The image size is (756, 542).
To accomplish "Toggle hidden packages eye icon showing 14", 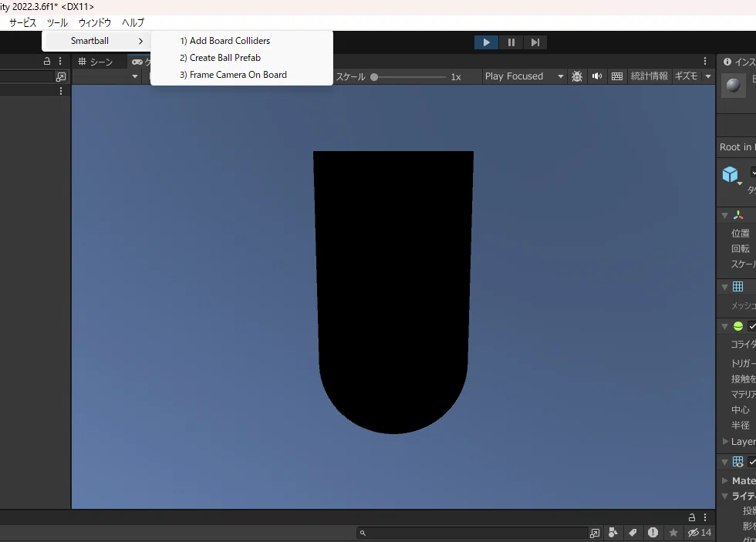I will [x=699, y=533].
